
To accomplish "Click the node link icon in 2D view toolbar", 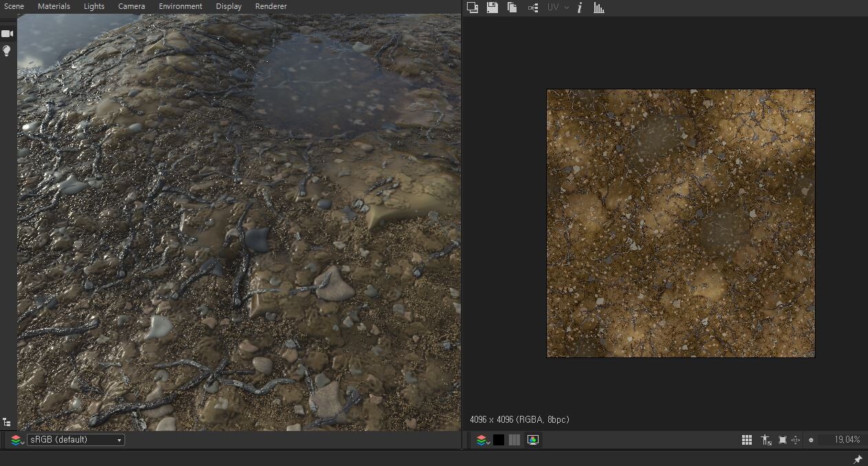I will [x=533, y=8].
